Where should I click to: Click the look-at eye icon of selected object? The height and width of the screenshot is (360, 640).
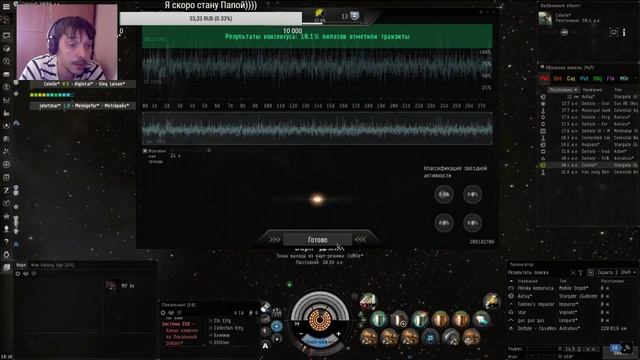tap(613, 32)
